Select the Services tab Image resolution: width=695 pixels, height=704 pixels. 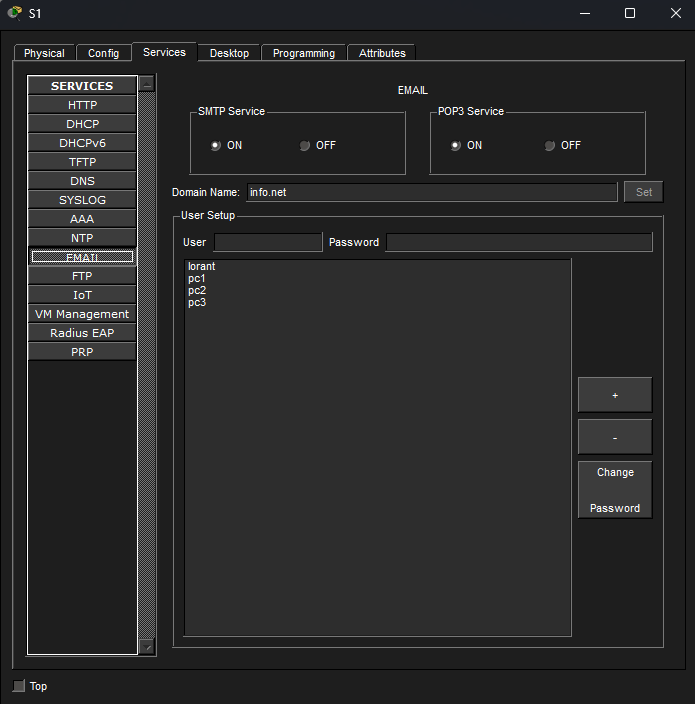point(164,52)
